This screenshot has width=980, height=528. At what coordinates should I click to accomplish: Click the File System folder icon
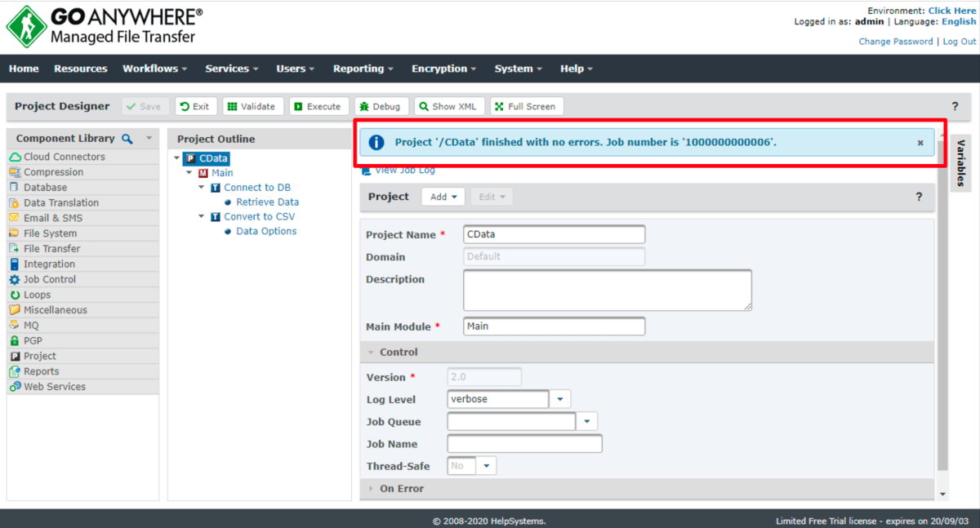click(15, 233)
